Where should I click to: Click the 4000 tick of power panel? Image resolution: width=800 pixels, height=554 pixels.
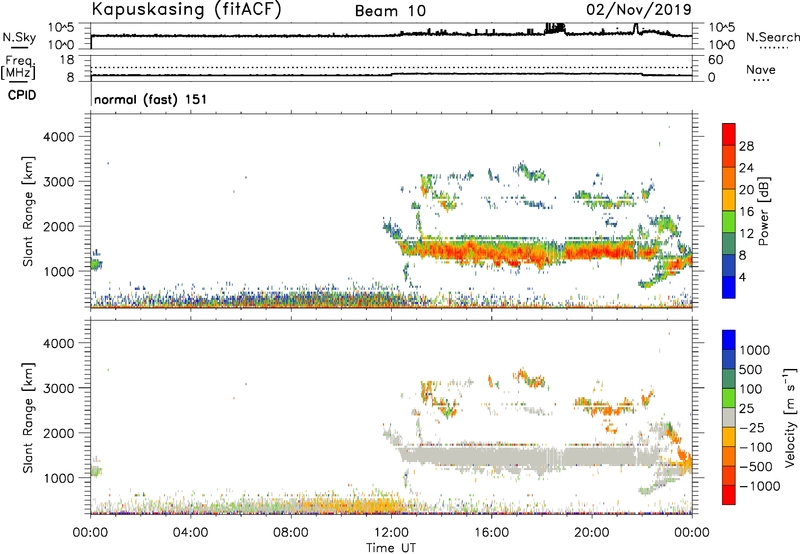click(x=59, y=137)
